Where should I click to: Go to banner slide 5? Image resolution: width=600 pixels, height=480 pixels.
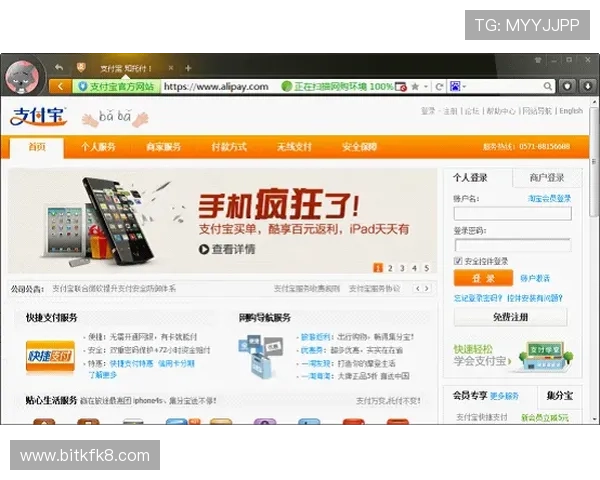click(427, 268)
